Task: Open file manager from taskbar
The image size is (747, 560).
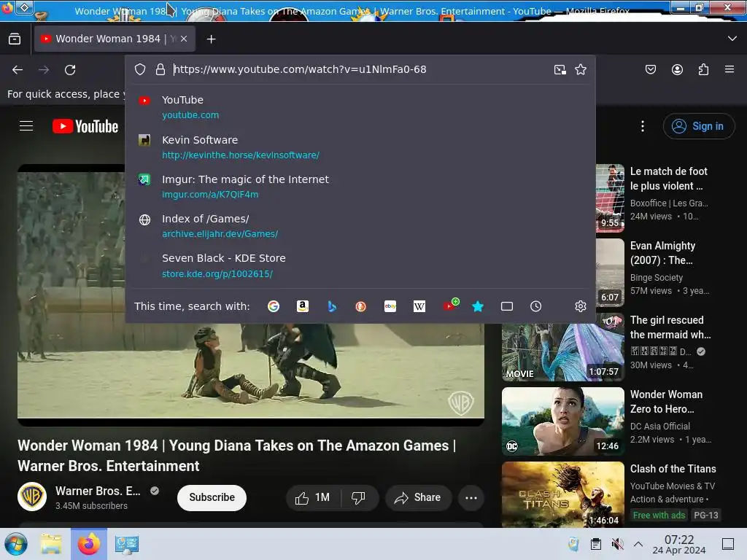Action: point(50,544)
